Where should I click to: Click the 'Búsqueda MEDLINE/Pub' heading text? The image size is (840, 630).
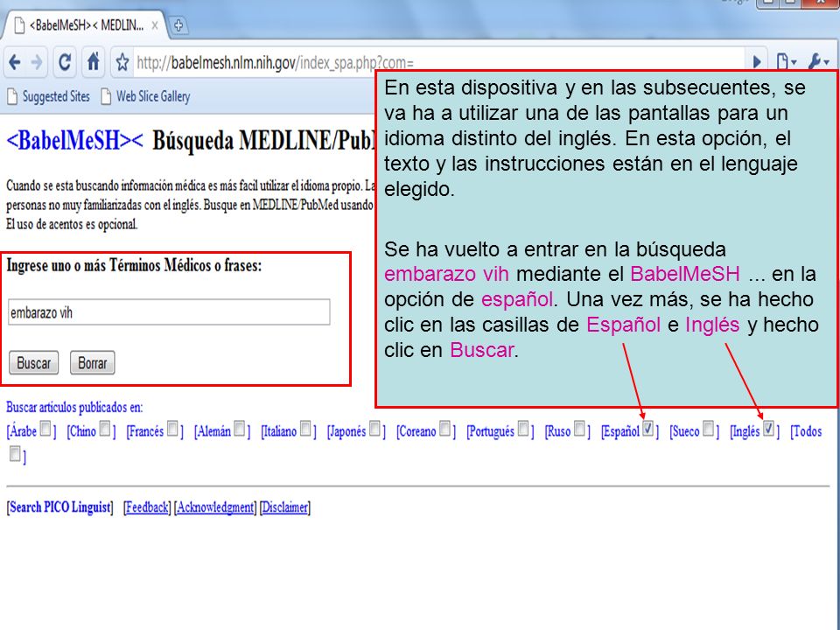coord(263,141)
